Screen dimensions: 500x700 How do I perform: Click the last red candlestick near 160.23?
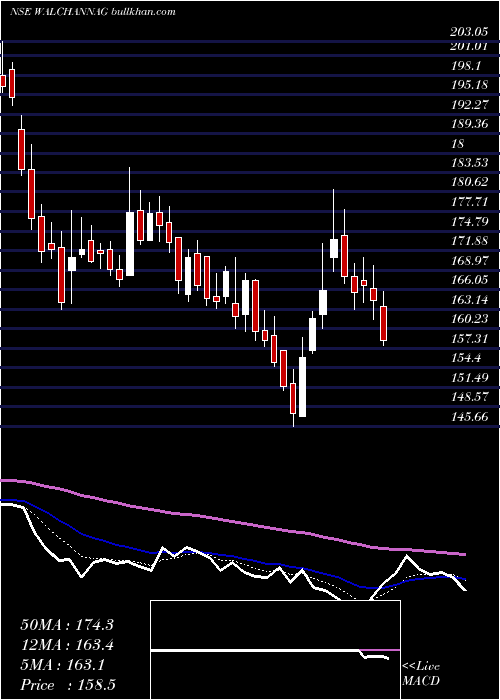pyautogui.click(x=383, y=323)
